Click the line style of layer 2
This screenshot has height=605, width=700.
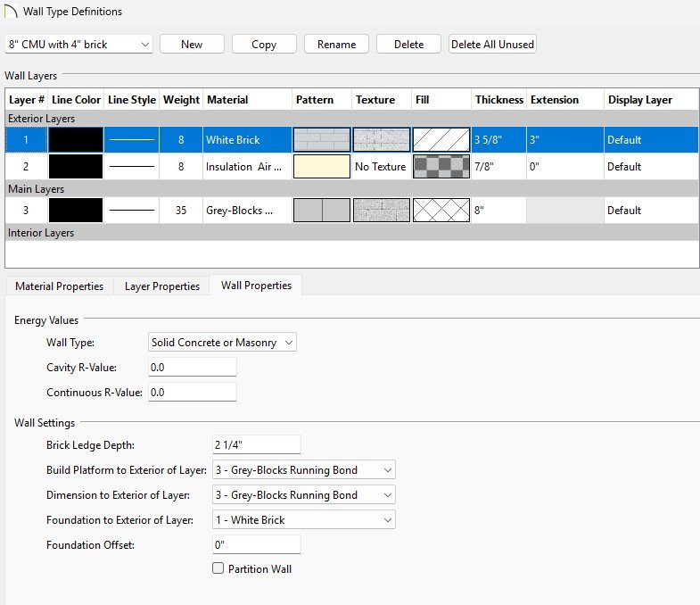click(131, 167)
